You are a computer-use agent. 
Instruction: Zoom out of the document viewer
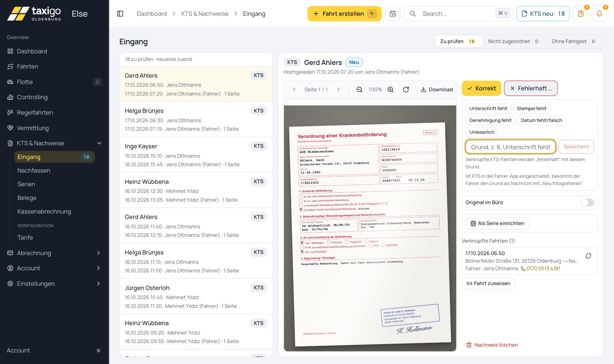coord(359,89)
